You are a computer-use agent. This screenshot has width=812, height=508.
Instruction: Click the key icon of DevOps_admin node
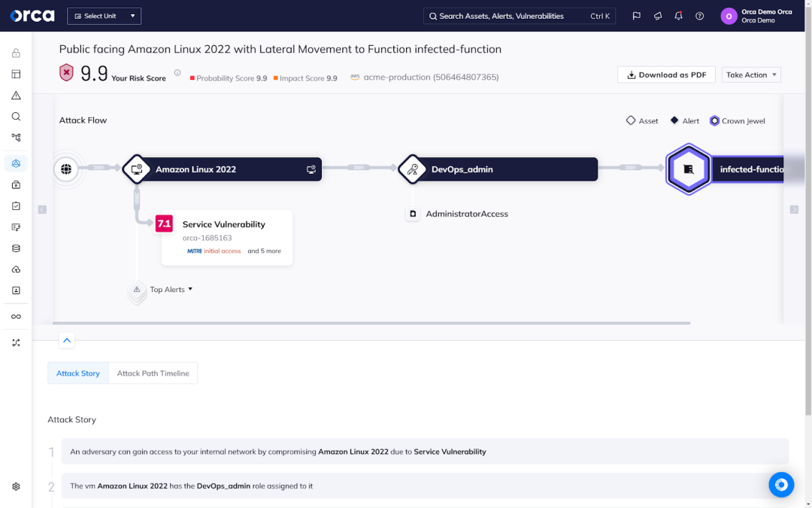point(412,169)
